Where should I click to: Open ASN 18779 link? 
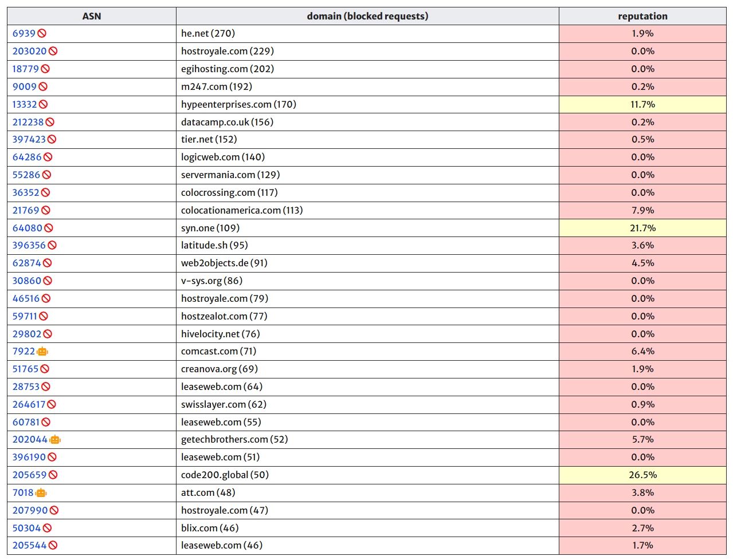(26, 69)
